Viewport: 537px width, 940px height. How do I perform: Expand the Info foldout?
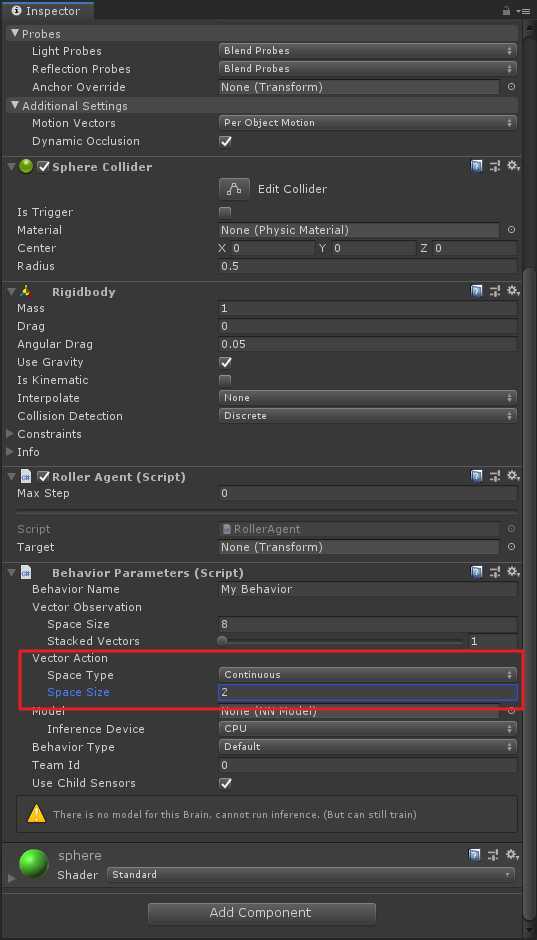point(10,451)
